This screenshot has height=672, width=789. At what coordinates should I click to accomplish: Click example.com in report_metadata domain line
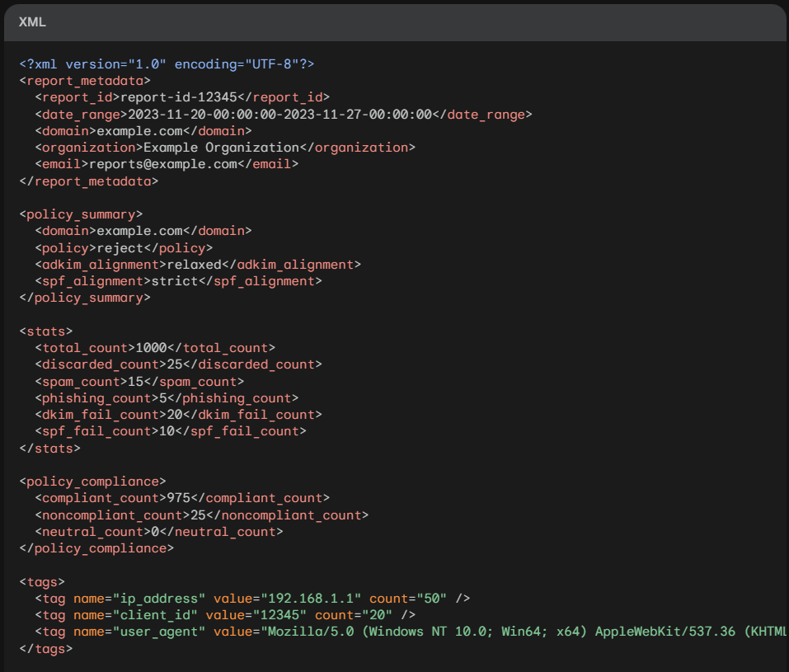[139, 131]
